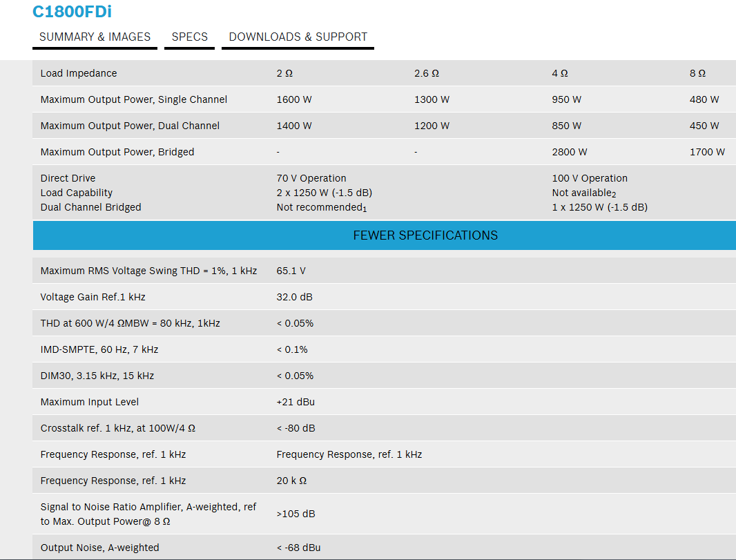
Task: Select the '< 0.1%' value
Action: pyautogui.click(x=292, y=349)
